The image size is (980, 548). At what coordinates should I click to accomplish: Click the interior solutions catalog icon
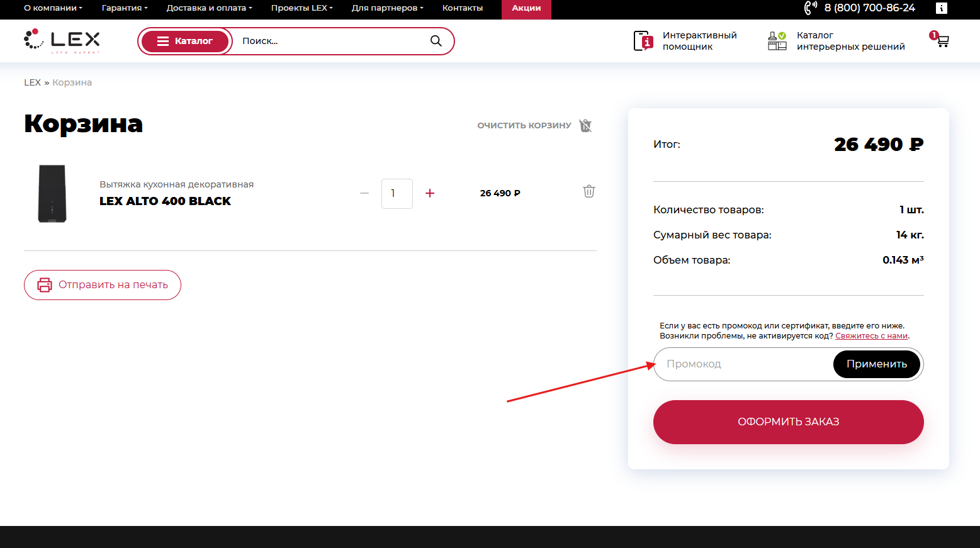point(777,41)
